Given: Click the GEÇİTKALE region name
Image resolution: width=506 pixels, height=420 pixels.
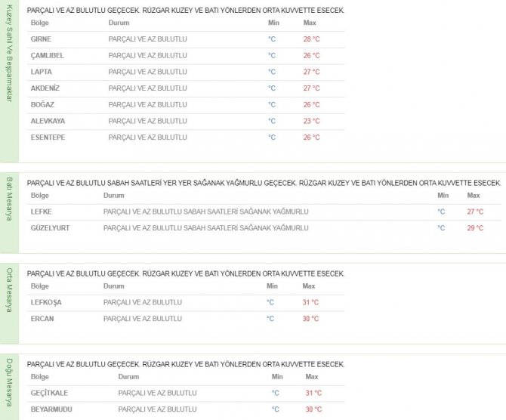Looking at the screenshot, I should (50, 393).
